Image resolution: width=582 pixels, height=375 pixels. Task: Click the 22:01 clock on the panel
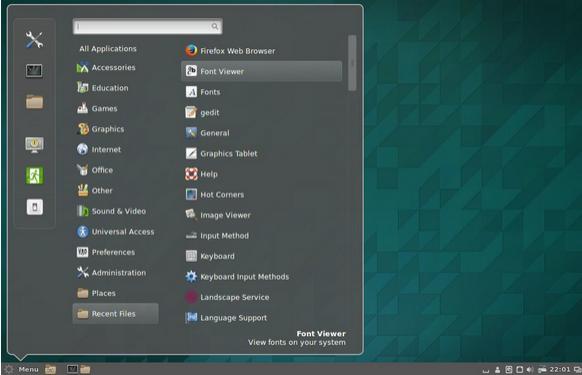pos(559,369)
